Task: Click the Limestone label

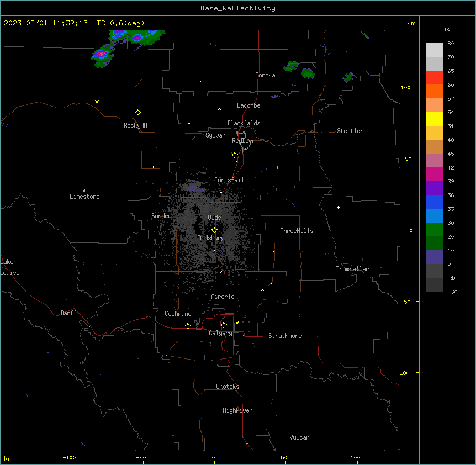Action: click(84, 197)
